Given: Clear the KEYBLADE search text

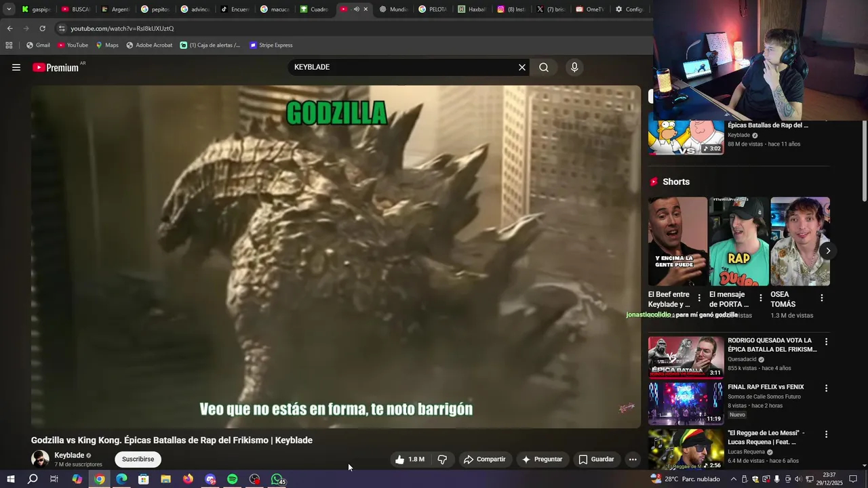Looking at the screenshot, I should click(x=522, y=67).
